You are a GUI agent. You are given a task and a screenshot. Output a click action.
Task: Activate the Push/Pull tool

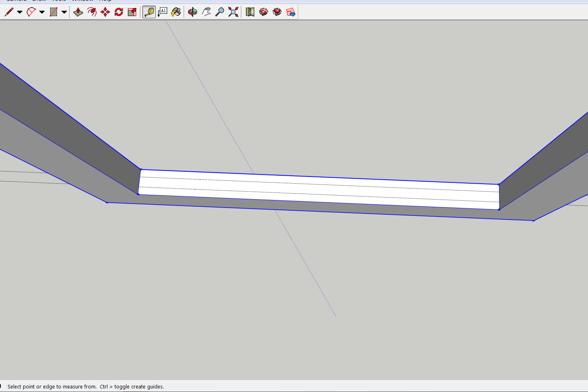[x=78, y=12]
